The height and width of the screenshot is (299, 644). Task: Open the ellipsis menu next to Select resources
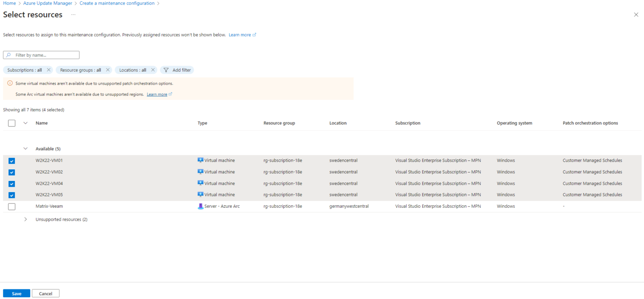coord(73,15)
